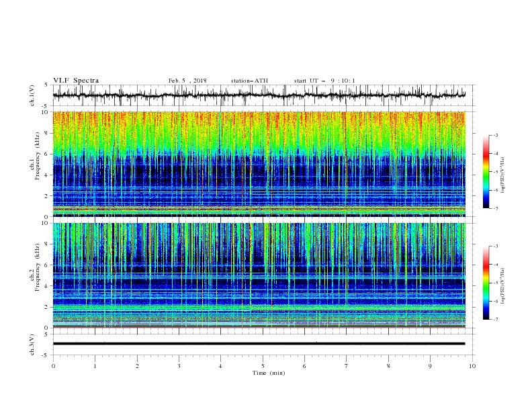This screenshot has height=411, width=532.
Task: Click the "-4" label on ch.1 colorbar
Action: point(495,154)
